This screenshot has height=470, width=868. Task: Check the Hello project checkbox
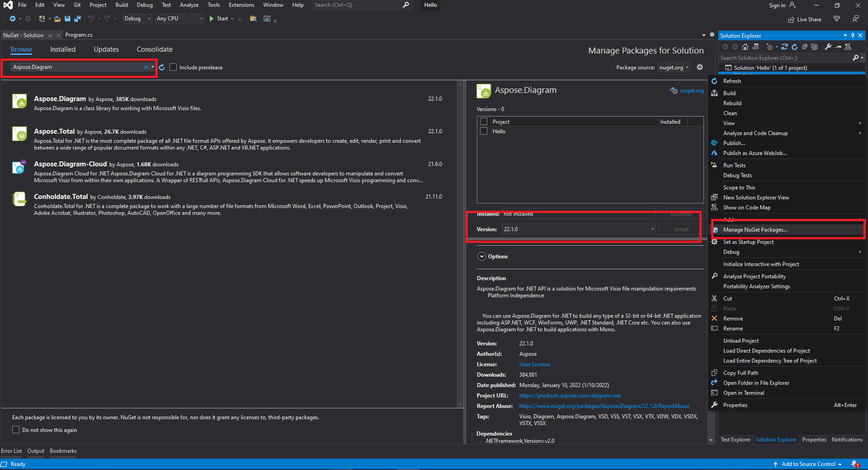point(484,131)
